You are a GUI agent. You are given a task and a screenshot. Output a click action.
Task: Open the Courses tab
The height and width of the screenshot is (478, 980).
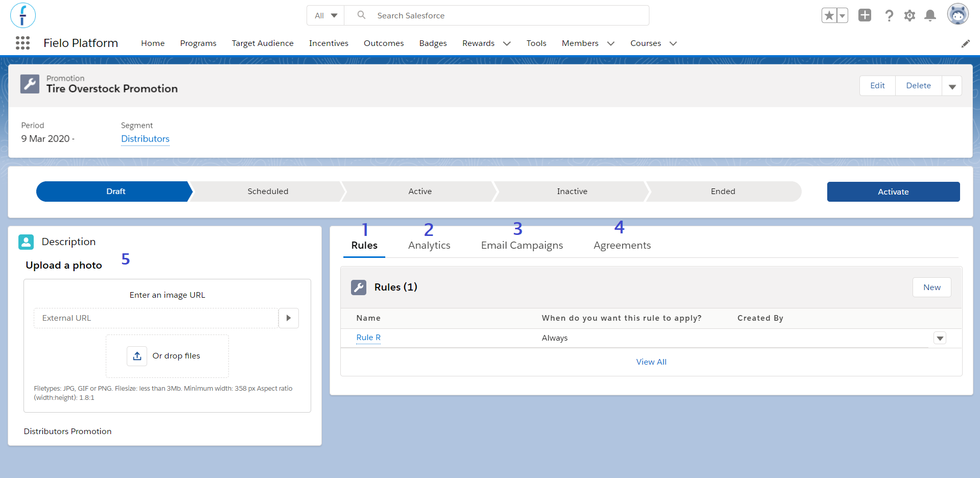click(646, 43)
